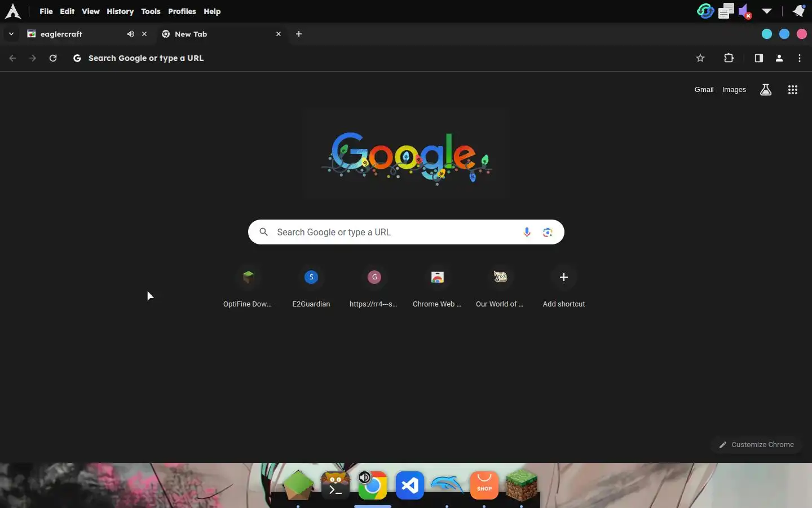Viewport: 812px width, 508px height.
Task: Open the Our World of Text shortcut
Action: coord(500,287)
